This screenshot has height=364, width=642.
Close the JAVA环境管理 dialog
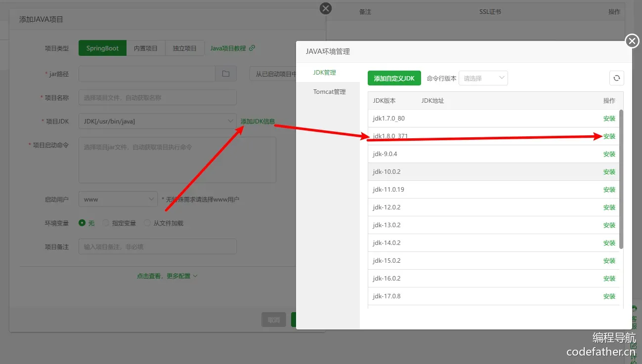(x=632, y=41)
